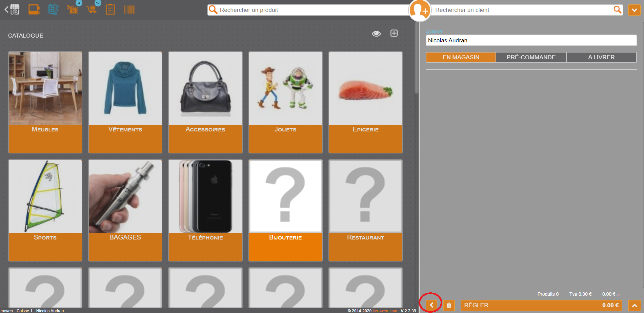
Task: Expand the top-right orange dropdown arrow
Action: coord(634,10)
